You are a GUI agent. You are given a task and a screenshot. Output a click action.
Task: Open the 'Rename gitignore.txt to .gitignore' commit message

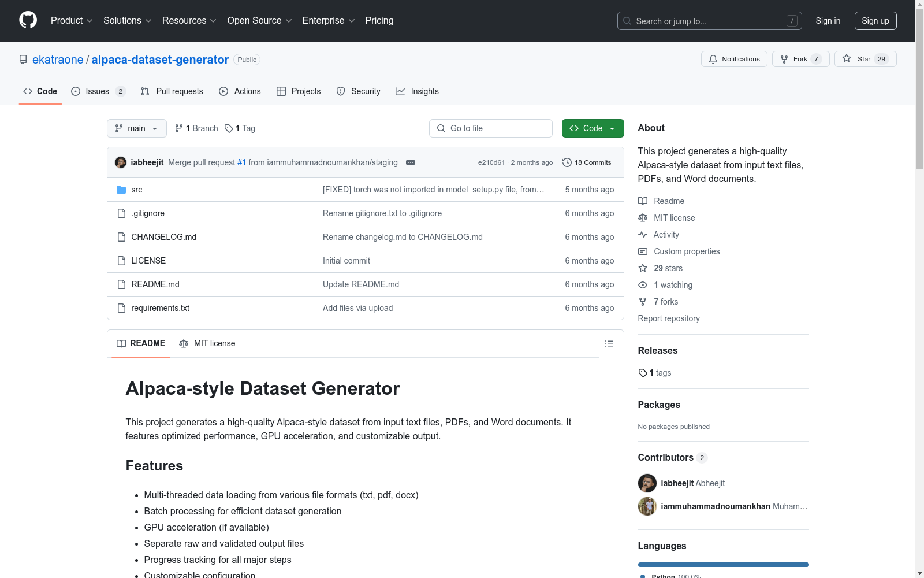coord(382,213)
